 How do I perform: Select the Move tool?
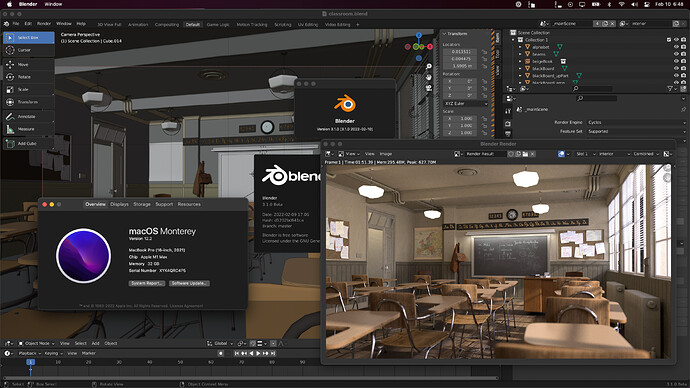pyautogui.click(x=29, y=65)
